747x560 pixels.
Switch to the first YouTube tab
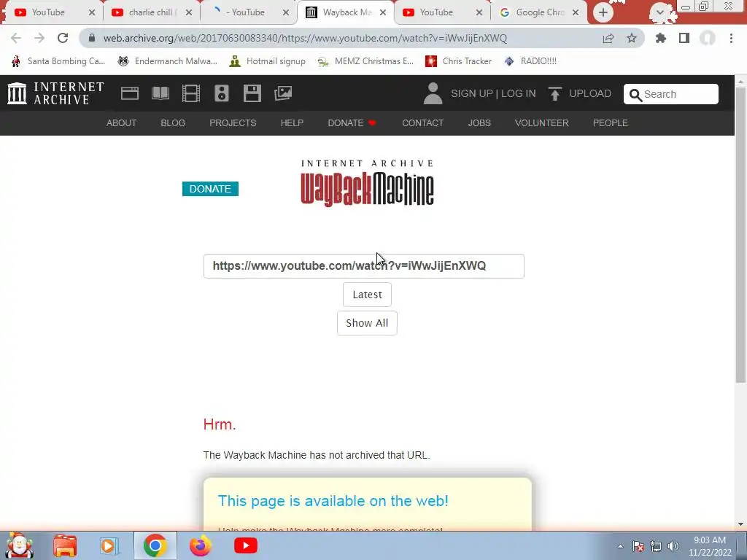pos(47,12)
